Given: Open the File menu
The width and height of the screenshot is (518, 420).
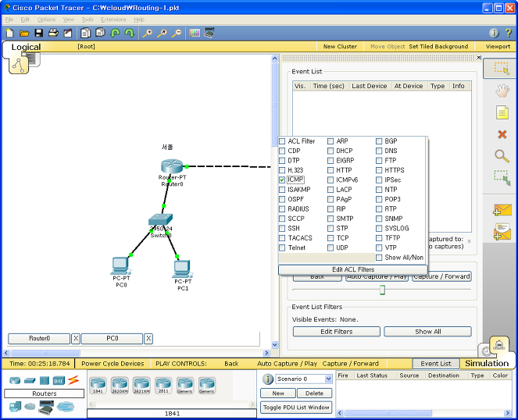Looking at the screenshot, I should (x=9, y=20).
